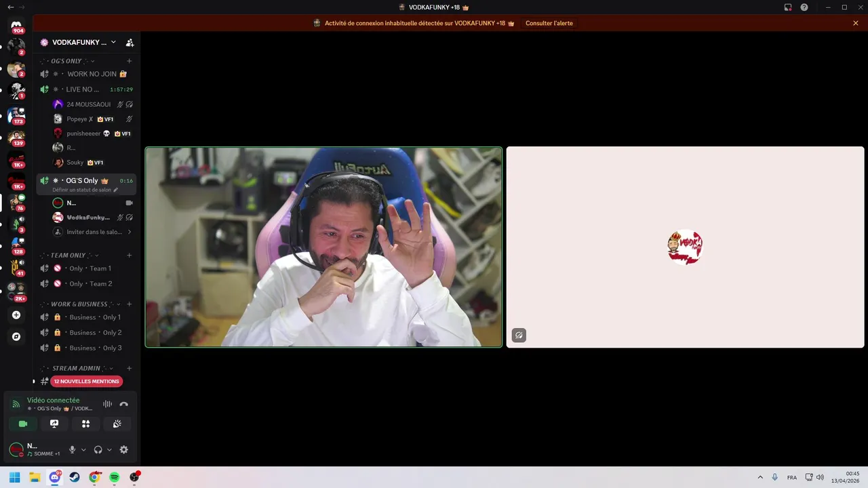Screen dimensions: 868x488
Task: Open activities shapes button
Action: 85,424
